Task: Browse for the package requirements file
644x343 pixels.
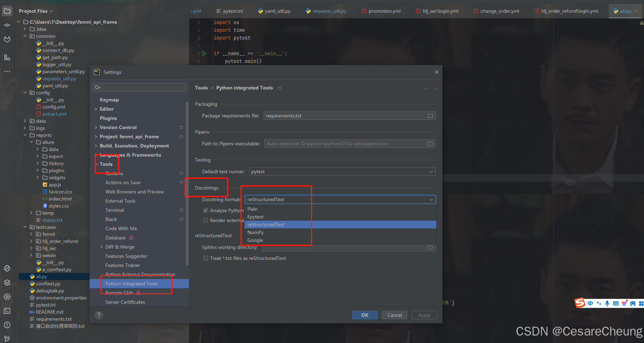Action: click(430, 116)
